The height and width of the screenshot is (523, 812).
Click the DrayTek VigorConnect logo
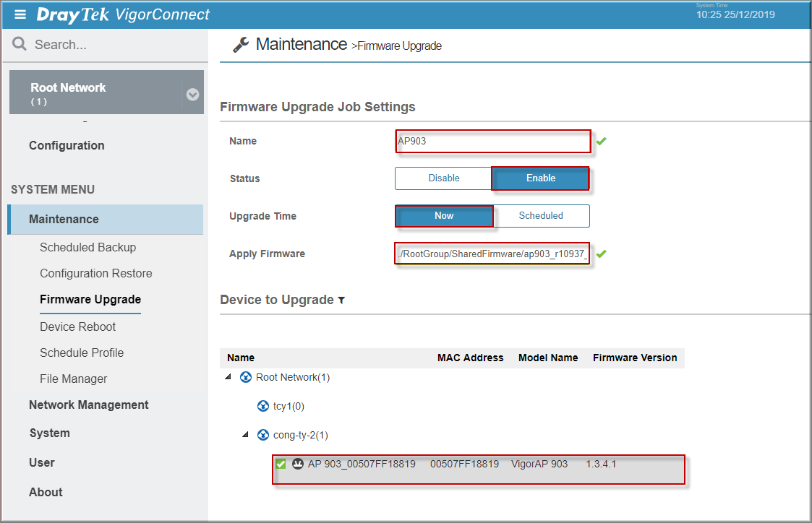(123, 14)
